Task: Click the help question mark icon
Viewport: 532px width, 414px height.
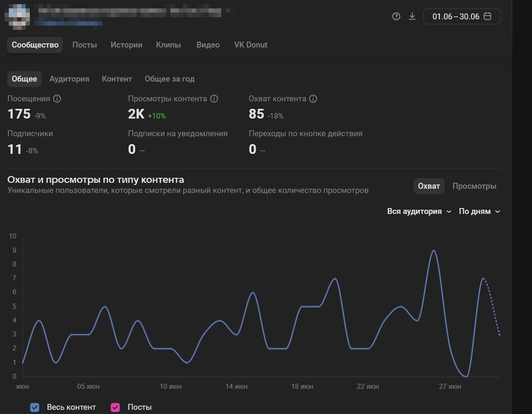Action: point(396,16)
